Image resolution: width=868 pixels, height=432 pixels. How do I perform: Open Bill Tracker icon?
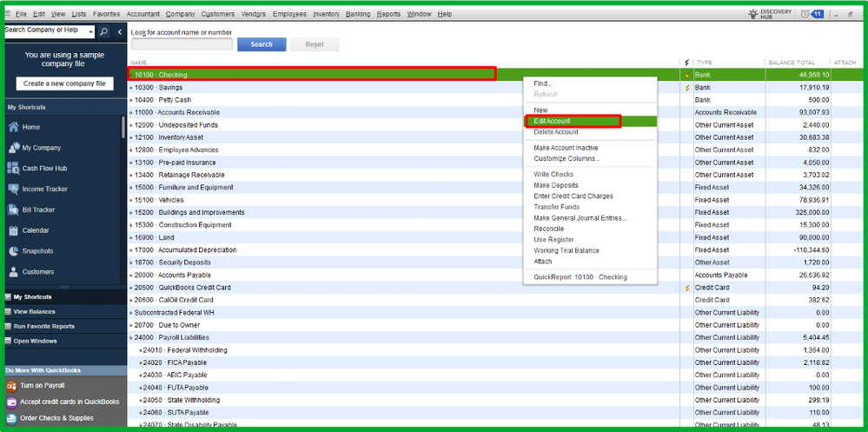click(x=13, y=209)
